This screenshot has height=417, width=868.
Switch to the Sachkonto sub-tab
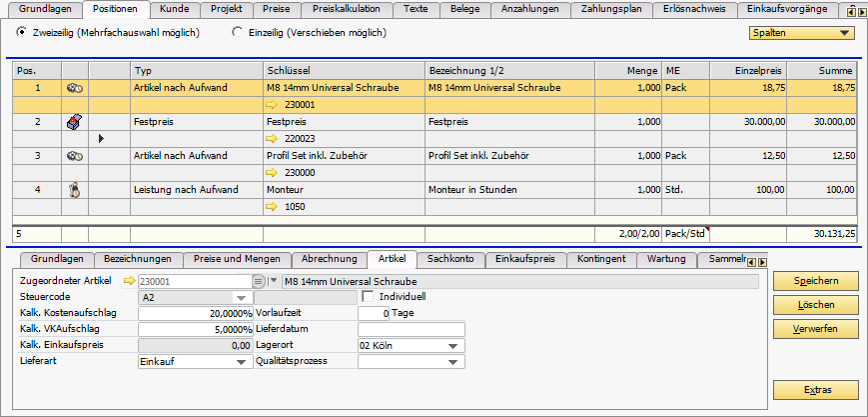450,259
